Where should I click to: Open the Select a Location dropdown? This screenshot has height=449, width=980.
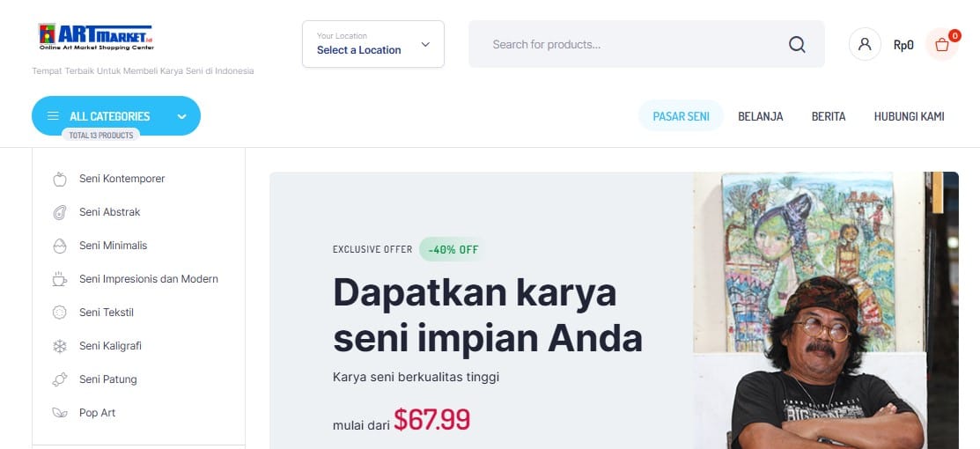[x=372, y=44]
